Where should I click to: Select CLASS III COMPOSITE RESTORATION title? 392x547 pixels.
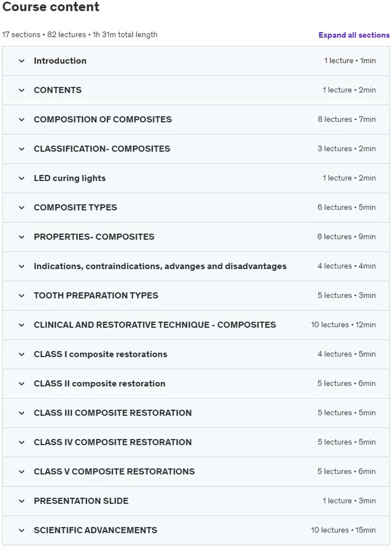coord(113,413)
